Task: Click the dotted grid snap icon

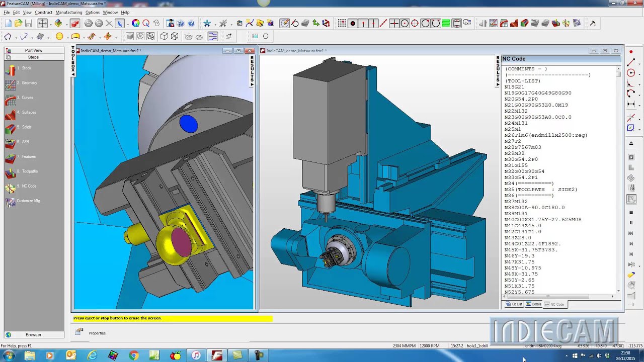Action: [x=342, y=23]
